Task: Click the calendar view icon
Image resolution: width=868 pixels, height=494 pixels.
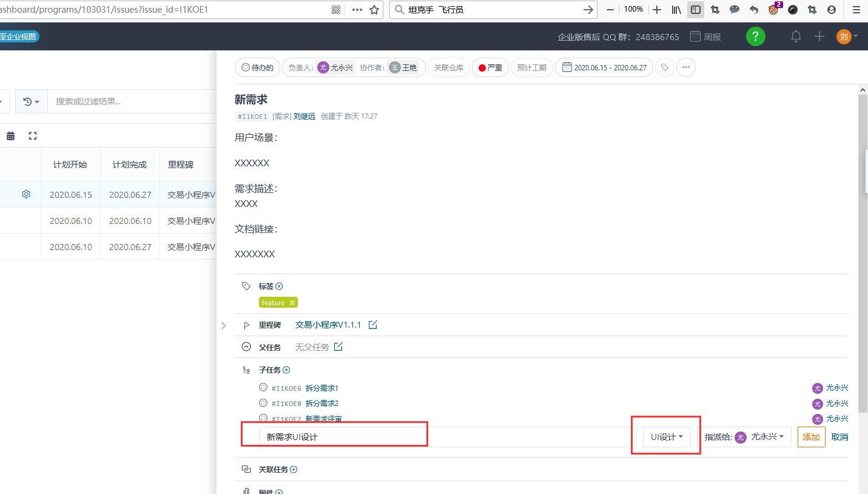Action: [11, 136]
